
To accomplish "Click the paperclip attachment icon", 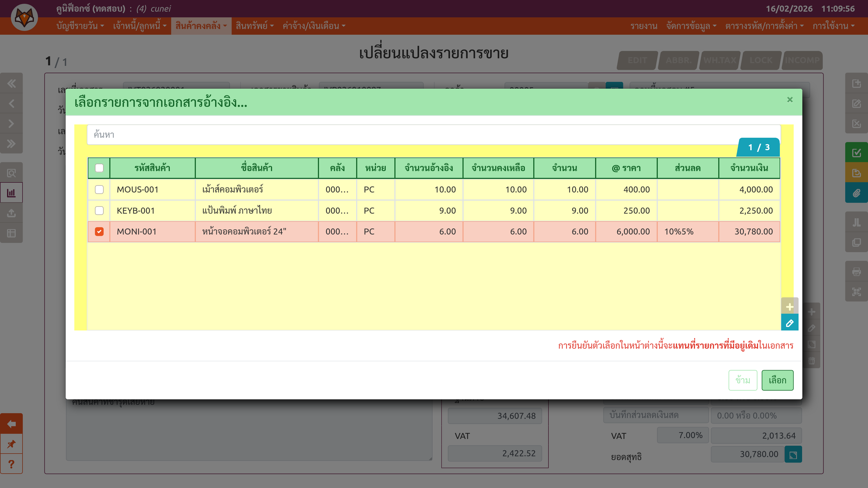I will (x=856, y=193).
